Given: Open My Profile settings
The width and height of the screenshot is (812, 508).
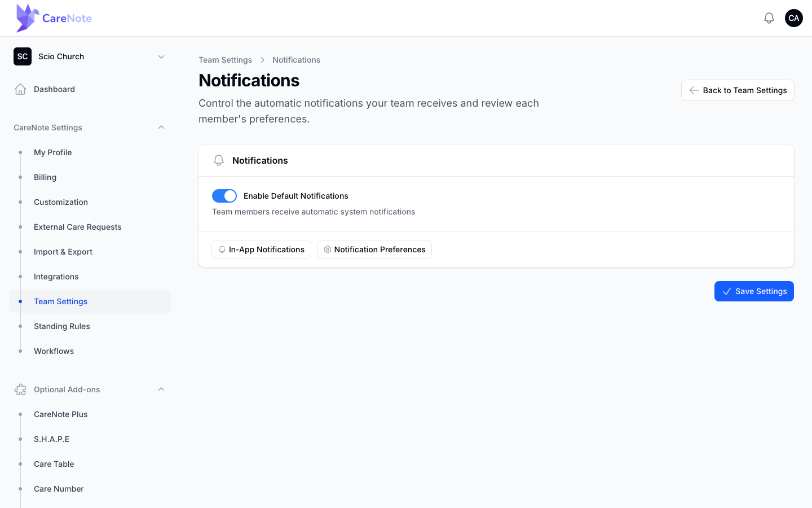Looking at the screenshot, I should pyautogui.click(x=90, y=152).
